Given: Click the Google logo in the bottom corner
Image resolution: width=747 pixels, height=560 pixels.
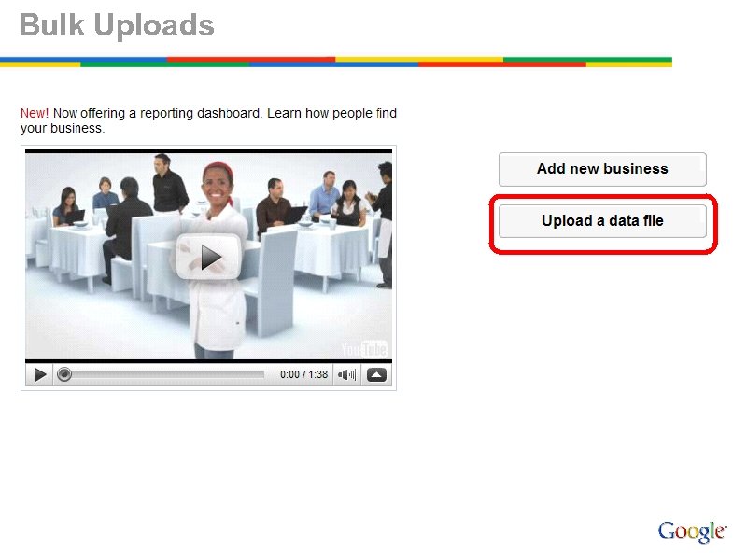Looking at the screenshot, I should click(x=692, y=530).
